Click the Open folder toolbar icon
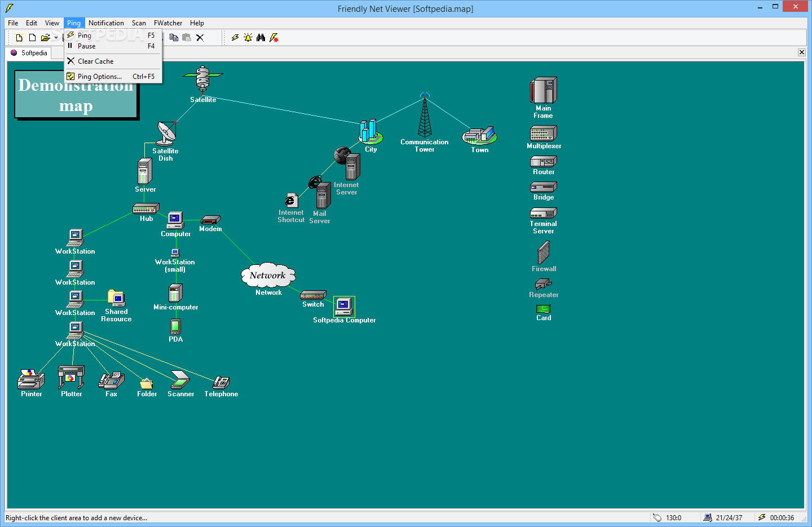 click(x=45, y=38)
